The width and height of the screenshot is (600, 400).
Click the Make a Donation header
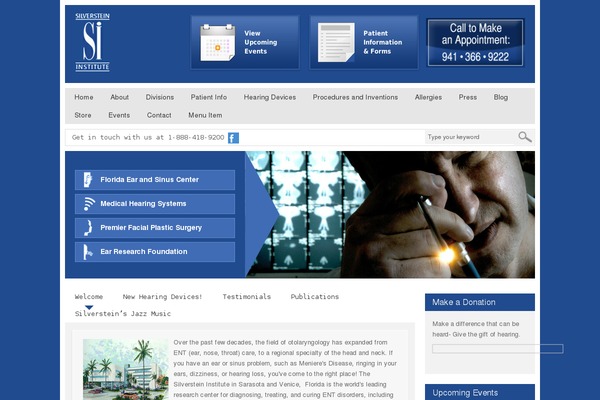tap(480, 302)
